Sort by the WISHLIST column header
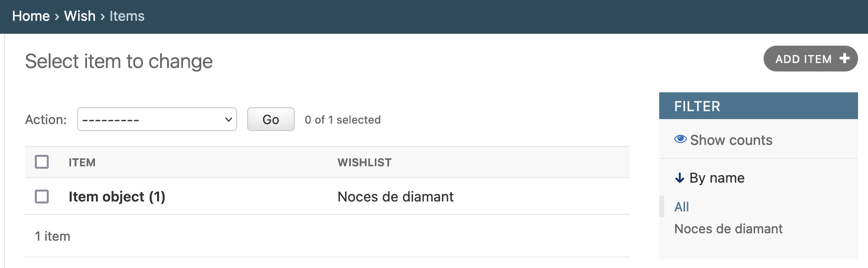This screenshot has height=268, width=868. click(x=364, y=162)
